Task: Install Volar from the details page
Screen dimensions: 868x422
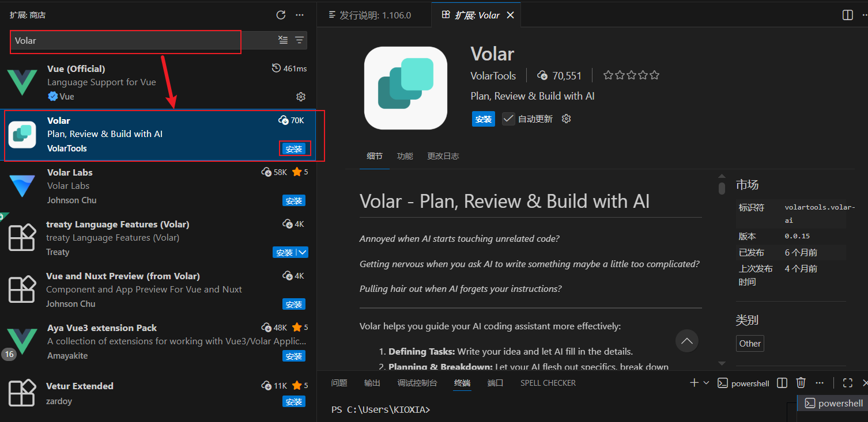Action: click(x=483, y=119)
